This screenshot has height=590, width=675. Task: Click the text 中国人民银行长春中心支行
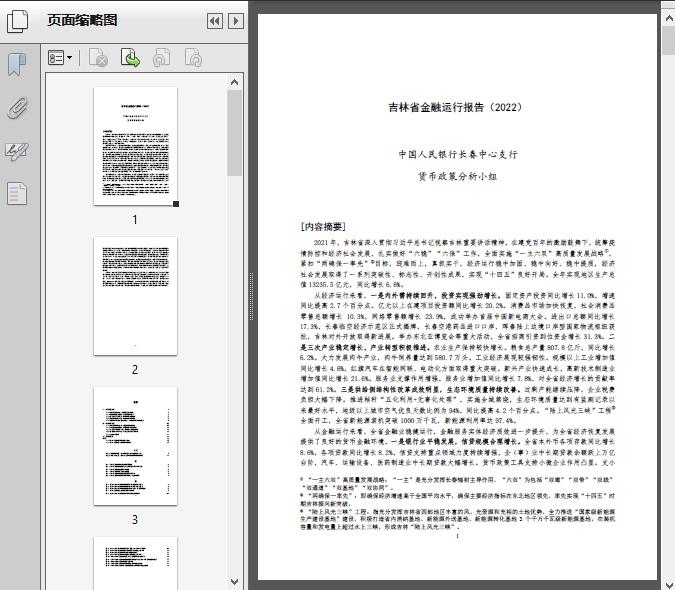coord(458,154)
